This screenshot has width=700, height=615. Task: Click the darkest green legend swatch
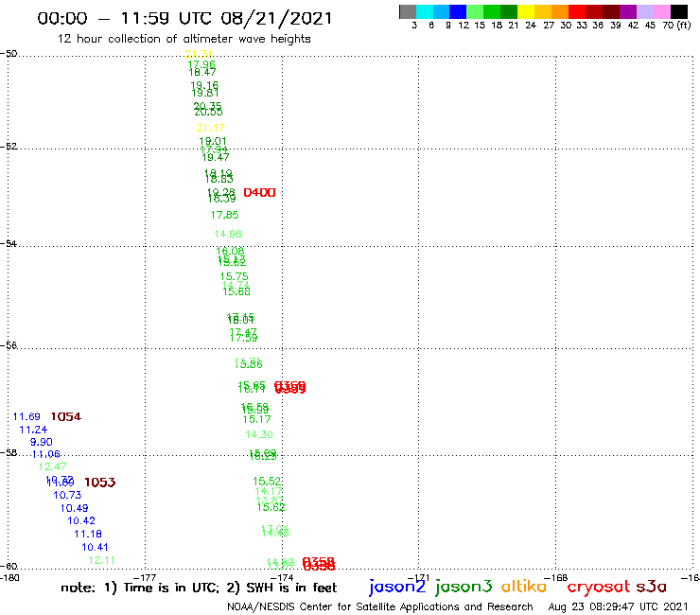coord(509,11)
